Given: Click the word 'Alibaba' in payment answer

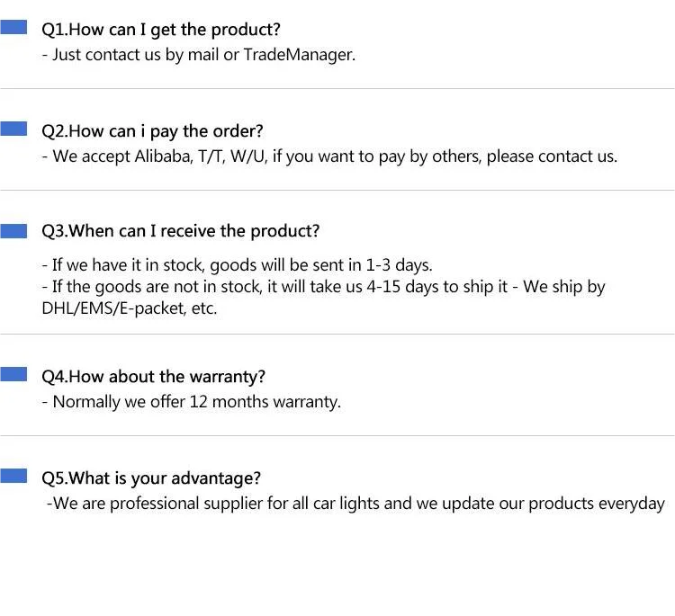Looking at the screenshot, I should (162, 156).
